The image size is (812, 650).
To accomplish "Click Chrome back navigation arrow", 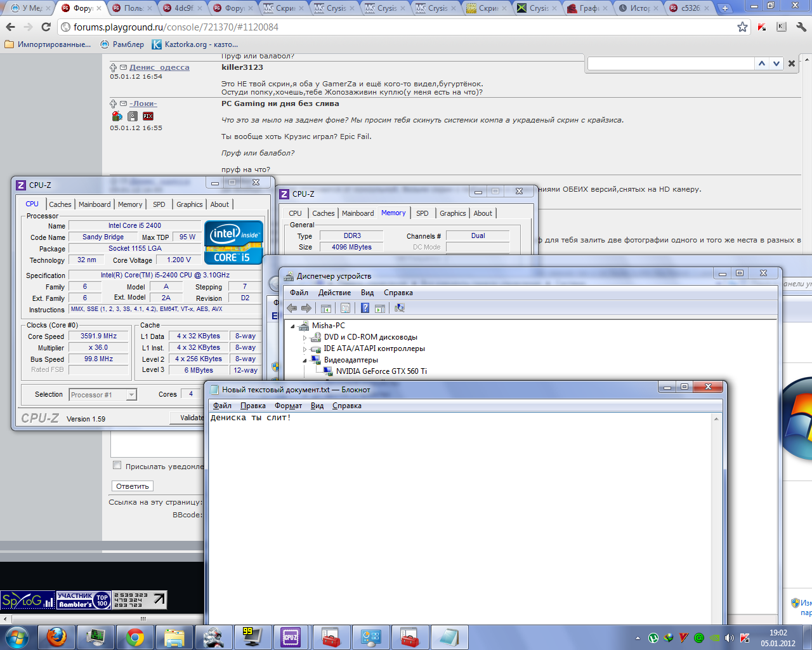I will [x=10, y=27].
